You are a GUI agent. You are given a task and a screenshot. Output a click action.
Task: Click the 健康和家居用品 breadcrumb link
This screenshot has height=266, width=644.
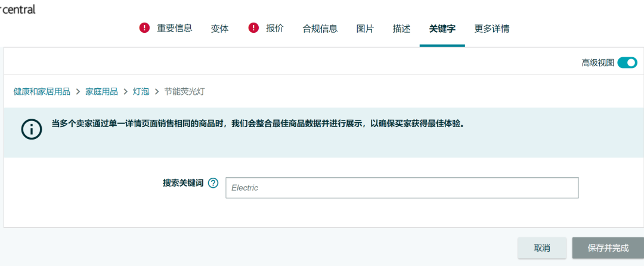(x=42, y=91)
